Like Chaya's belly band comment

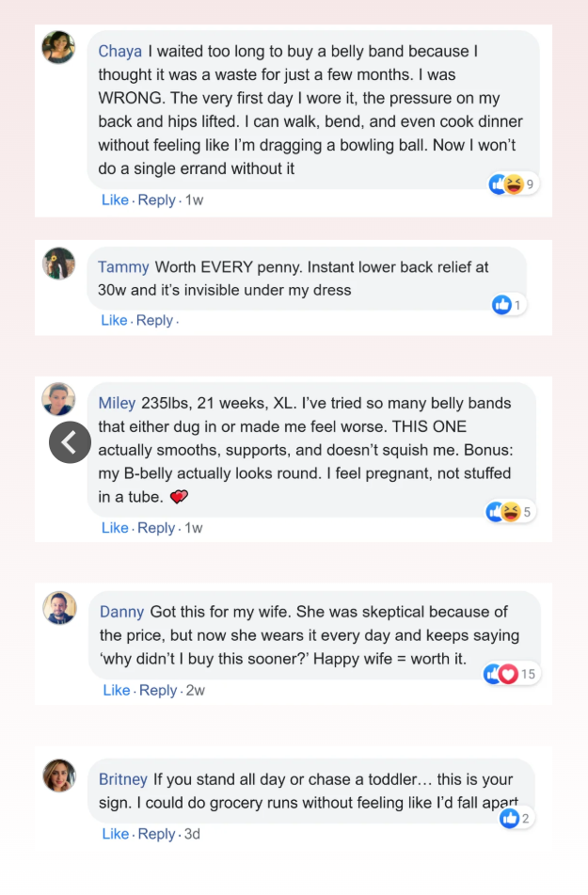coord(115,200)
